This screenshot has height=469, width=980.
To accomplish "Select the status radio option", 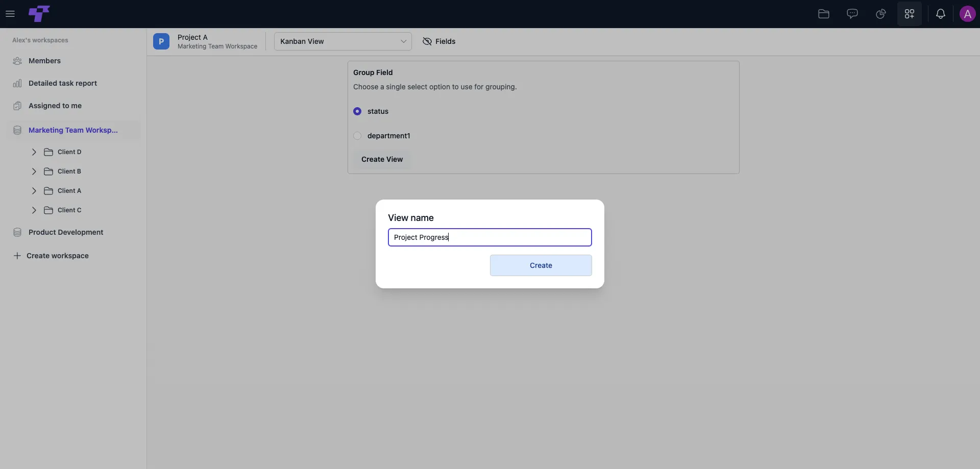I will (357, 111).
